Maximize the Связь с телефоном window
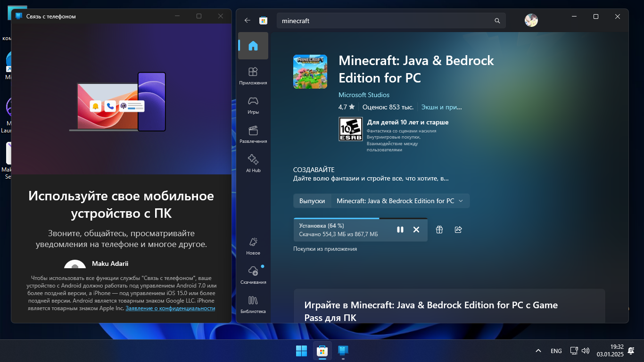This screenshot has height=362, width=644. tap(199, 16)
